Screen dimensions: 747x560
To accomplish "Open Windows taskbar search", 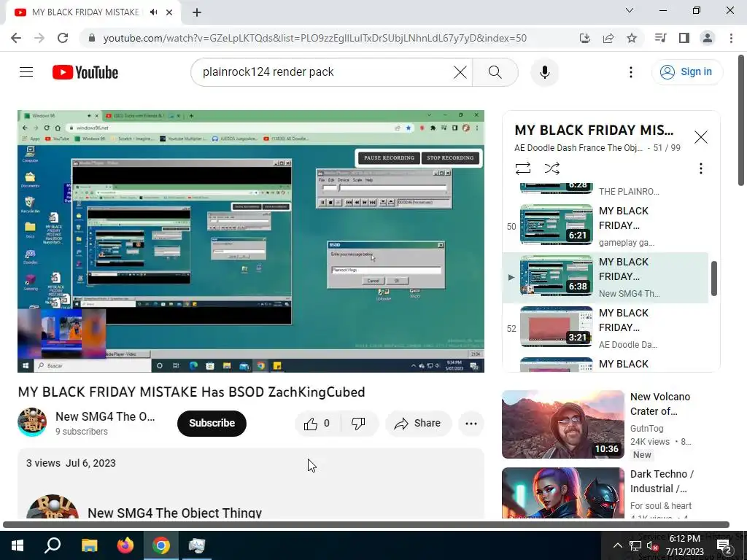I will [53, 545].
